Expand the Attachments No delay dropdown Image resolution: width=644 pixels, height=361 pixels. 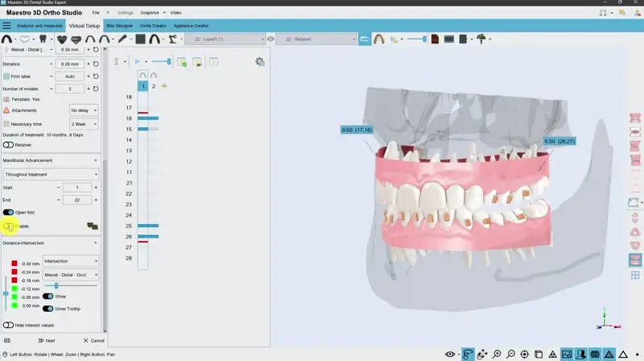84,110
